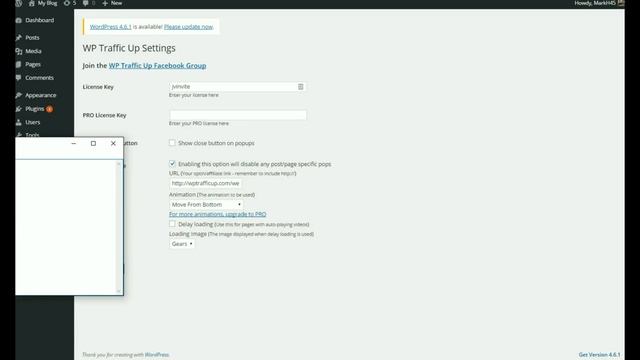This screenshot has width=640, height=360.
Task: Click user avatar in admin bar
Action: point(621,3)
